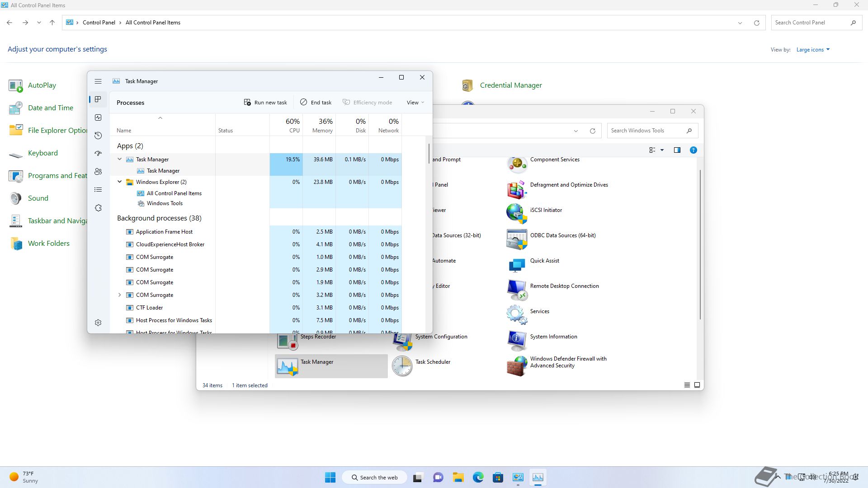
Task: Open Performance page icon in Task Manager sidebar
Action: 98,117
